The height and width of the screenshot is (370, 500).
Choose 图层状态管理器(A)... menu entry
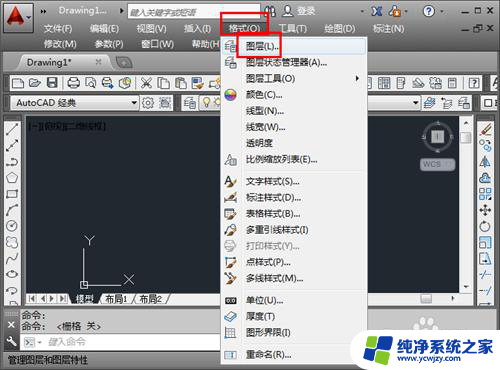(x=294, y=62)
